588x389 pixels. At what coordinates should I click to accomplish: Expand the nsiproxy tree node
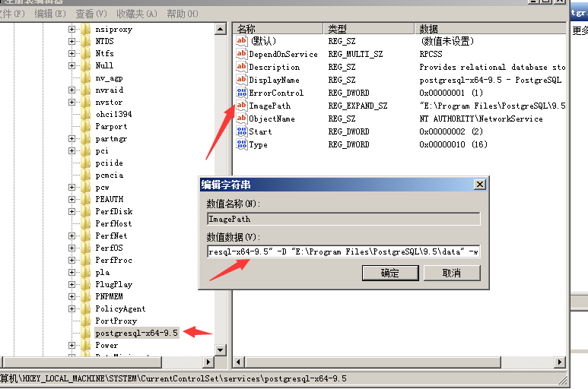[72, 30]
